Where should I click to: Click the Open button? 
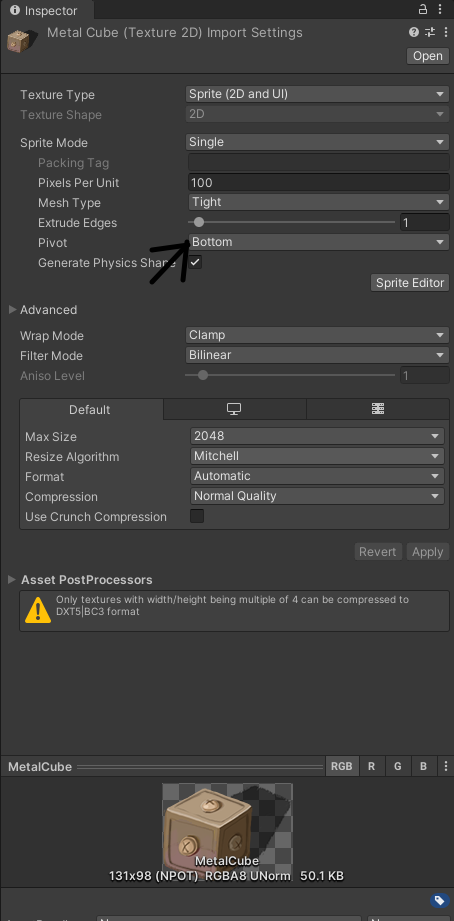pyautogui.click(x=428, y=56)
